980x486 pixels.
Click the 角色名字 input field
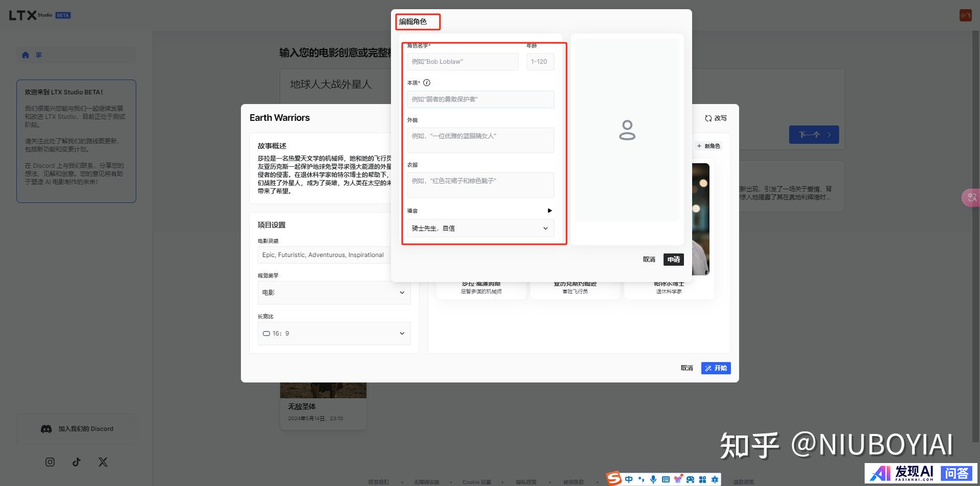[462, 62]
